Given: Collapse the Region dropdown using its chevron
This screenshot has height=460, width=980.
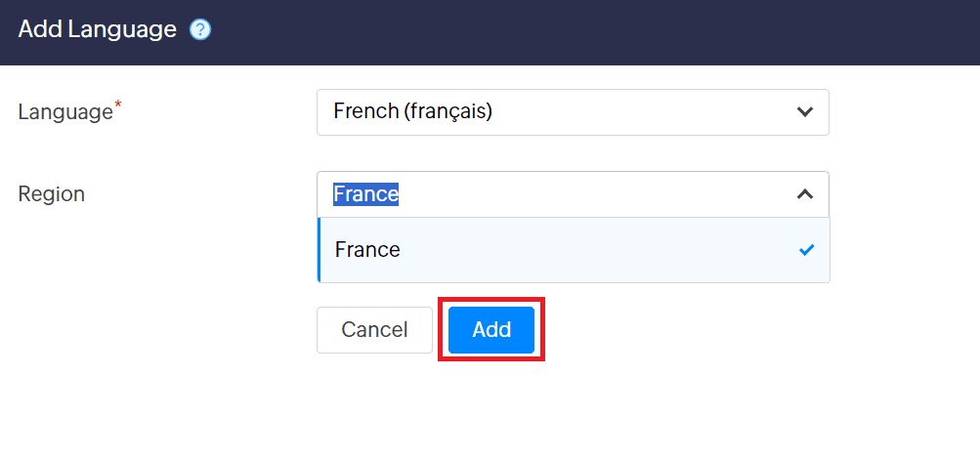Looking at the screenshot, I should point(805,194).
